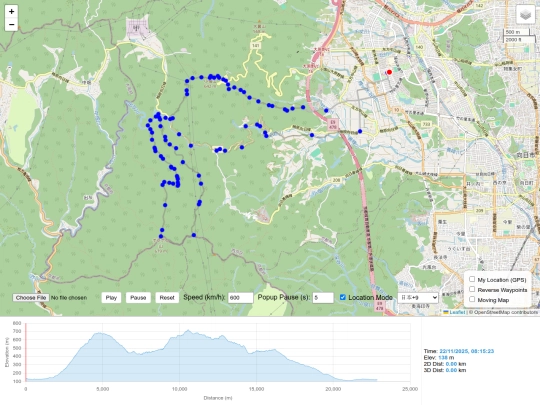This screenshot has width=540, height=405.
Task: Toggle the Location Mode checkbox
Action: 343,297
